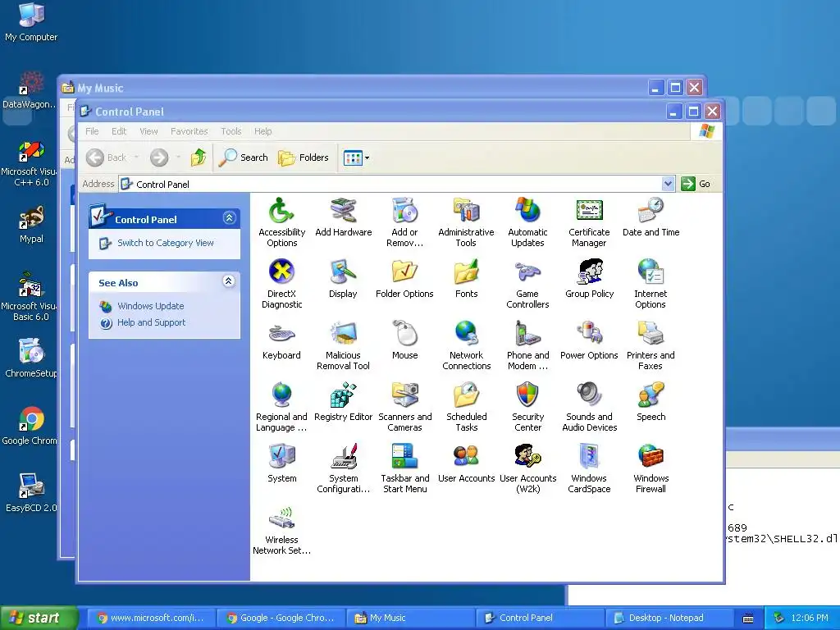Image resolution: width=840 pixels, height=630 pixels.
Task: Open Regional and Language options
Action: coord(282,407)
